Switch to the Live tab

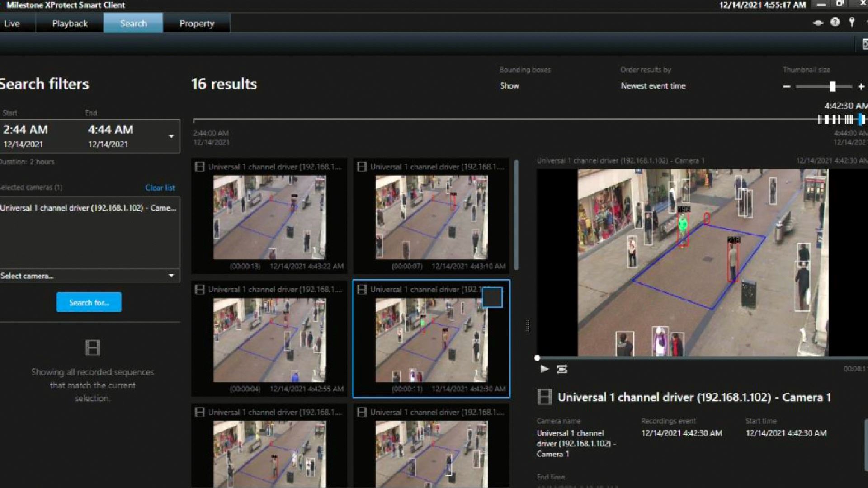[12, 23]
